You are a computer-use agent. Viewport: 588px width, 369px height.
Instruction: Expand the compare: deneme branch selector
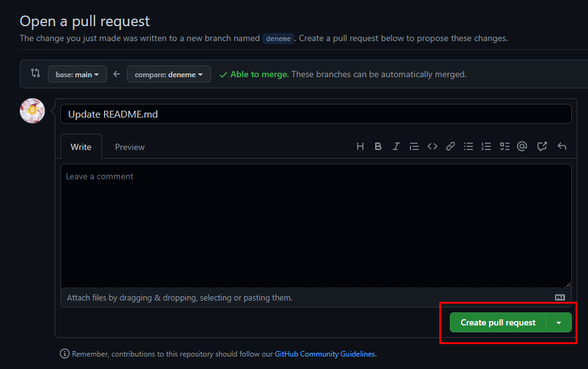tap(169, 75)
